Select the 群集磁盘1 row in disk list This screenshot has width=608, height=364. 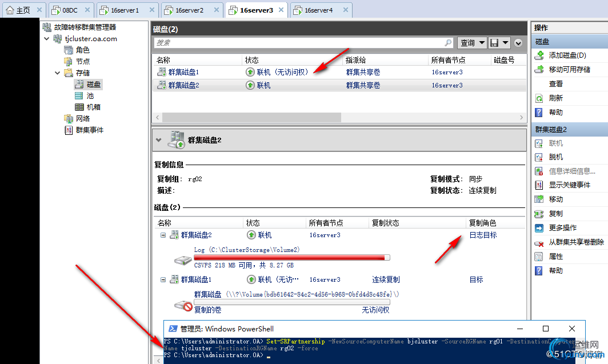(339, 72)
